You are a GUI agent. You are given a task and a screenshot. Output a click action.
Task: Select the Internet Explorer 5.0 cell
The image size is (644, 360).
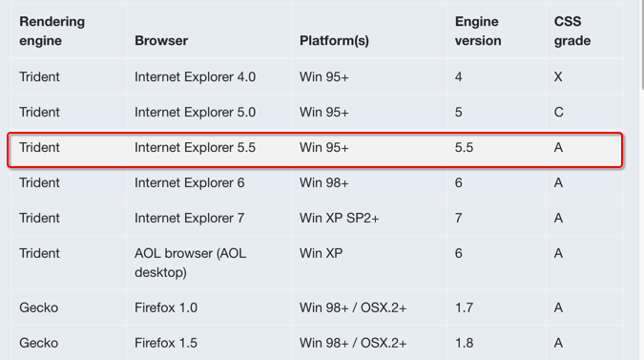coord(209,112)
